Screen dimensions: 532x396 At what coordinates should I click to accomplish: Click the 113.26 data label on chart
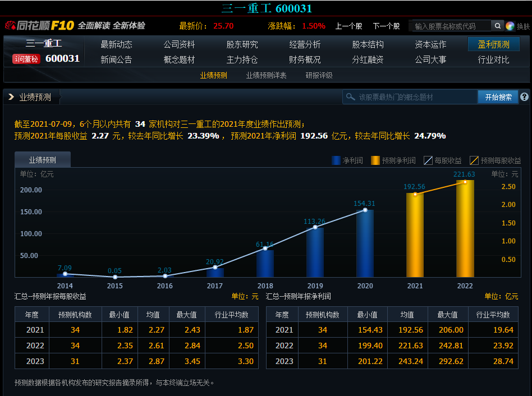pyautogui.click(x=314, y=222)
